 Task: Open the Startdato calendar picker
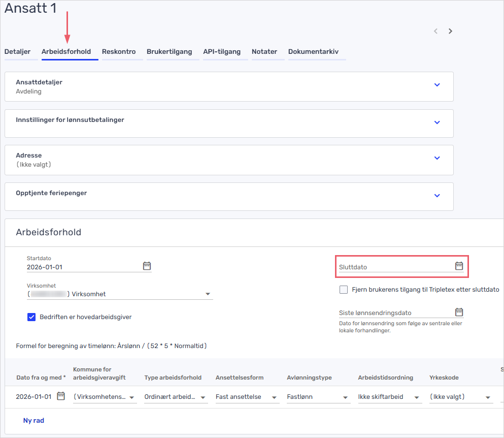tap(147, 266)
